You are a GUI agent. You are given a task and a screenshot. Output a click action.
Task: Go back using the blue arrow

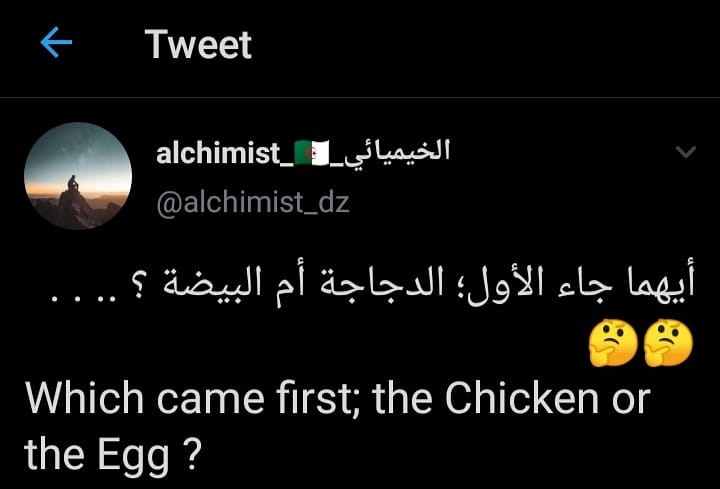pyautogui.click(x=56, y=42)
